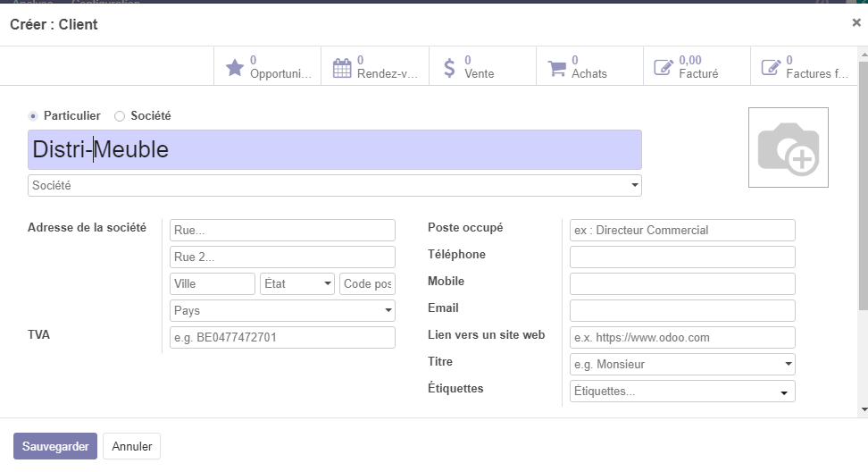Select the Société radio button
868x472 pixels.
[120, 116]
